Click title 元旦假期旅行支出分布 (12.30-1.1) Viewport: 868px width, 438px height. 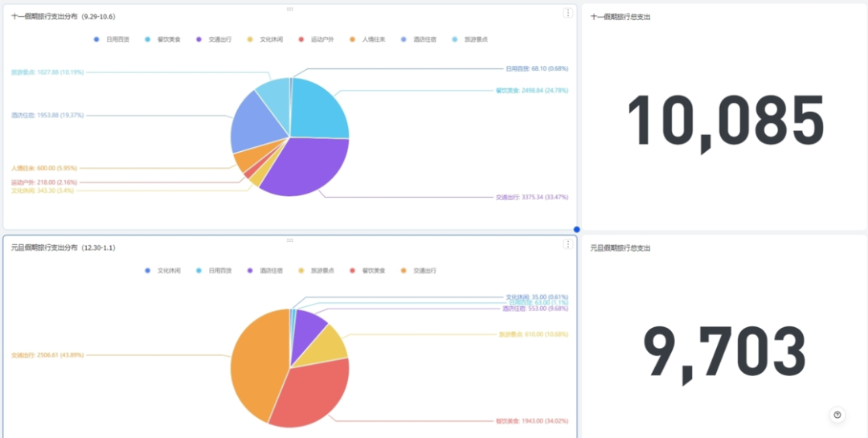tap(63, 248)
